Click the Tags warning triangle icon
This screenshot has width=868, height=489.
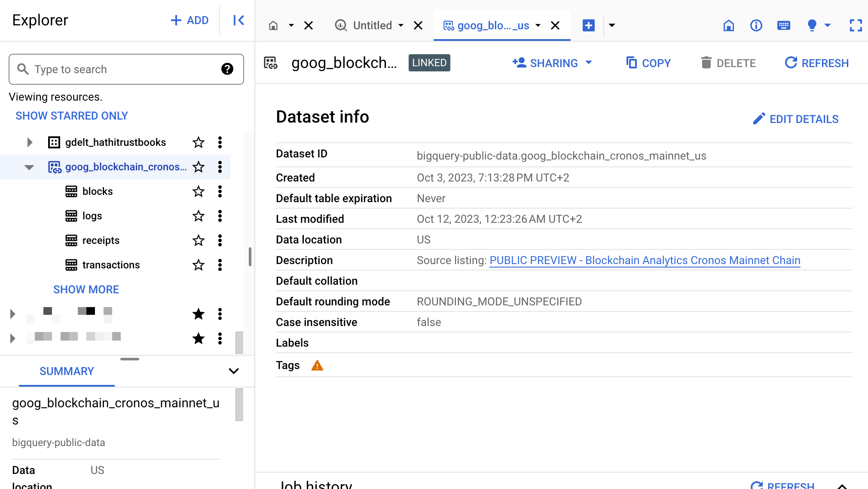point(317,366)
